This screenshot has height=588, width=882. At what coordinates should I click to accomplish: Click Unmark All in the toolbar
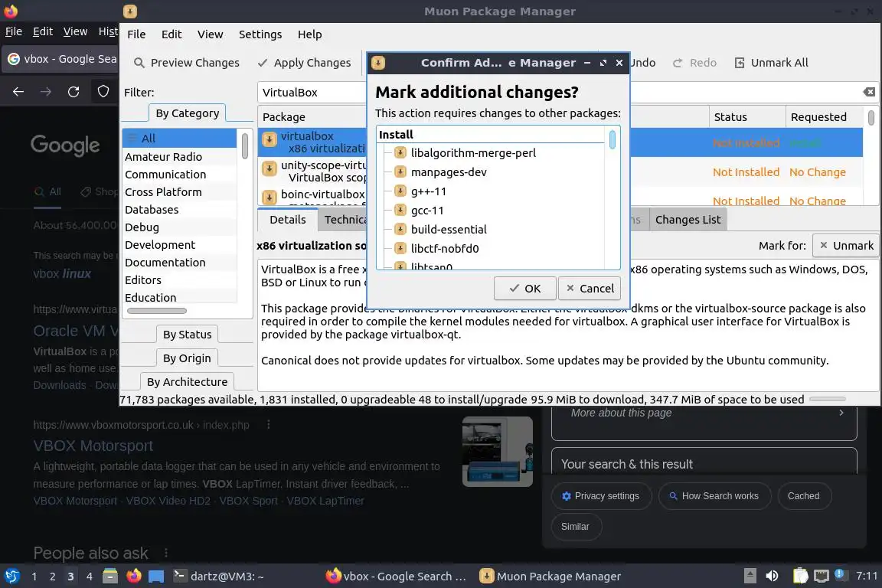tap(772, 63)
